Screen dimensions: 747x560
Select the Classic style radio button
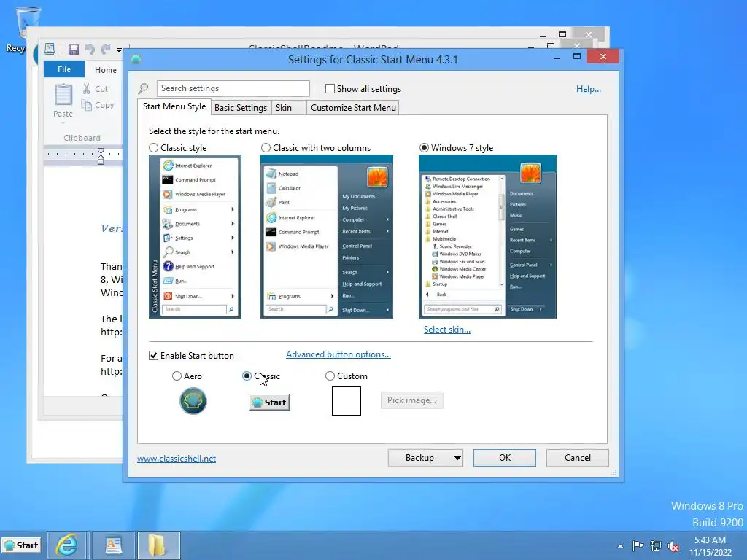click(153, 147)
